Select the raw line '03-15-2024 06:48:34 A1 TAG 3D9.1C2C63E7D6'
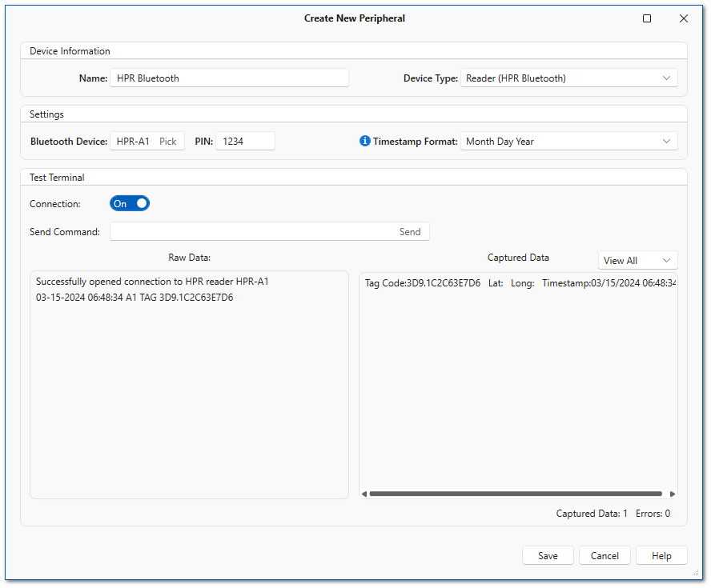The height and width of the screenshot is (588, 711). (135, 298)
